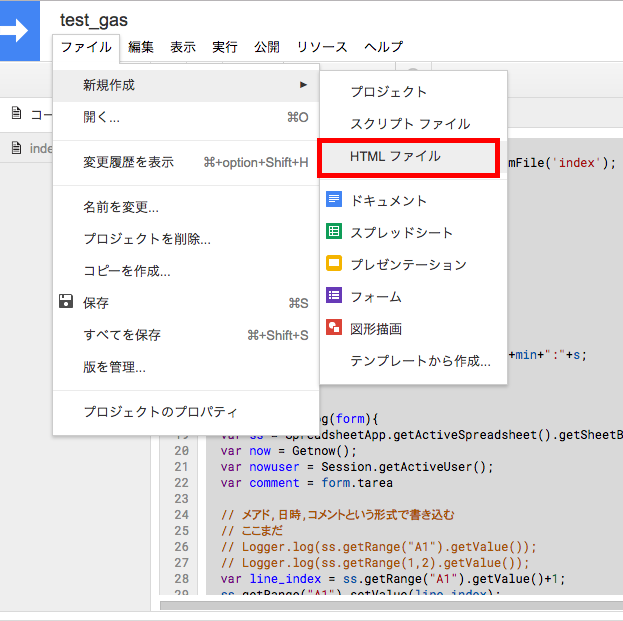Viewport: 623px width, 621px height.
Task: Click the yellow プレゼンテーション icon
Action: (x=334, y=263)
